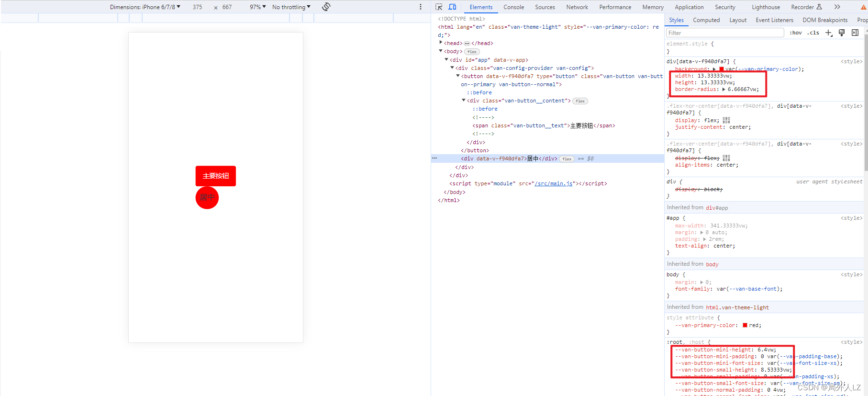Image resolution: width=868 pixels, height=396 pixels.
Task: Click red background color swatch
Action: [721, 69]
